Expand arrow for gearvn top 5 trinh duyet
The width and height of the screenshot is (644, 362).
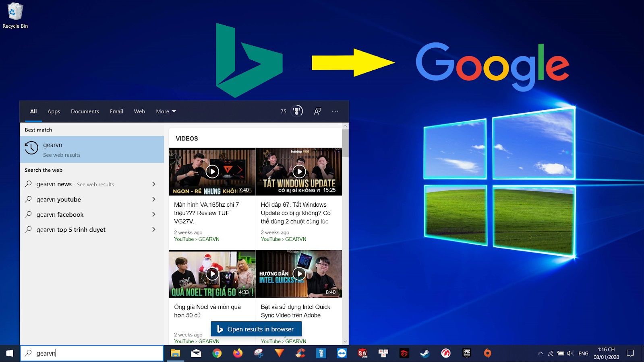click(154, 229)
